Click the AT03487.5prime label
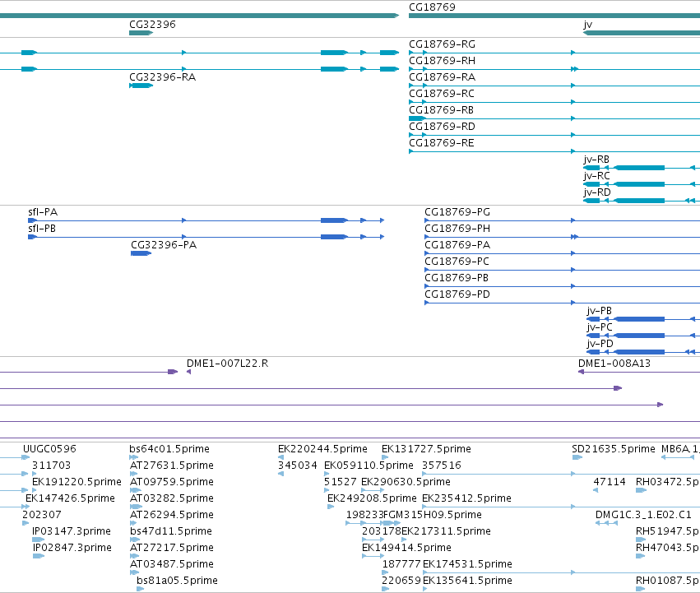The image size is (700, 593). point(172,564)
